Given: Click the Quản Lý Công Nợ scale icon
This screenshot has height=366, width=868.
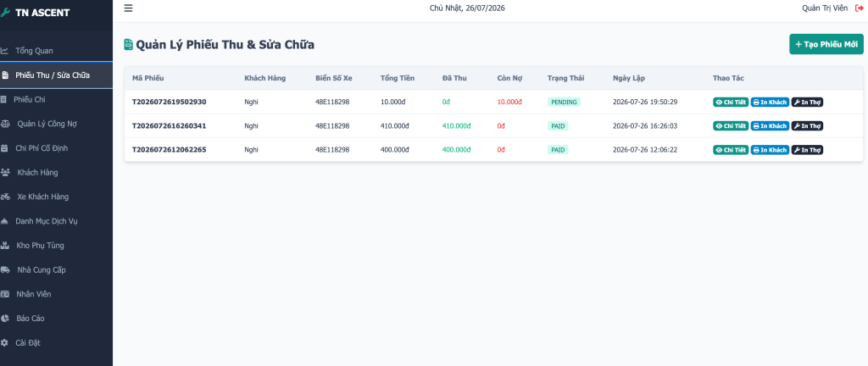Looking at the screenshot, I should click(4, 124).
